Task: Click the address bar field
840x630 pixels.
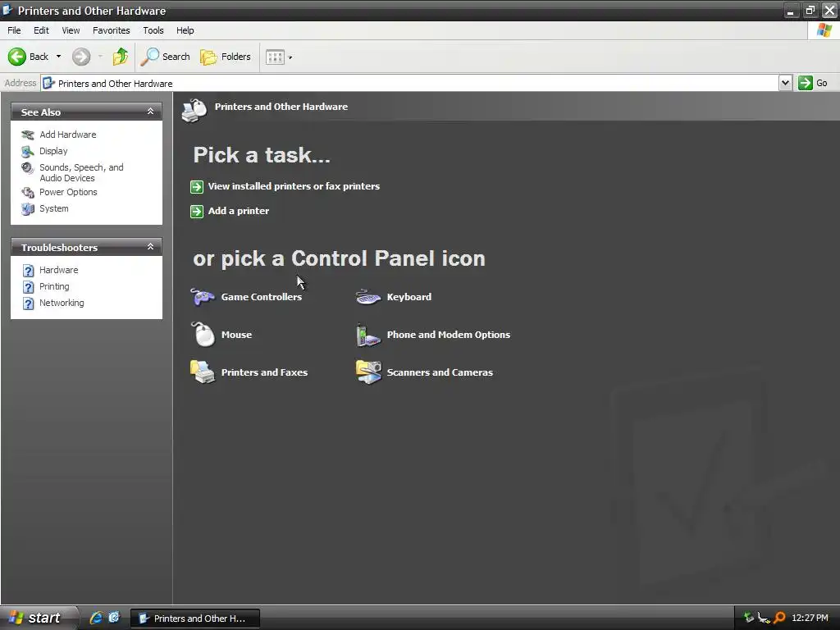Action: click(x=410, y=83)
